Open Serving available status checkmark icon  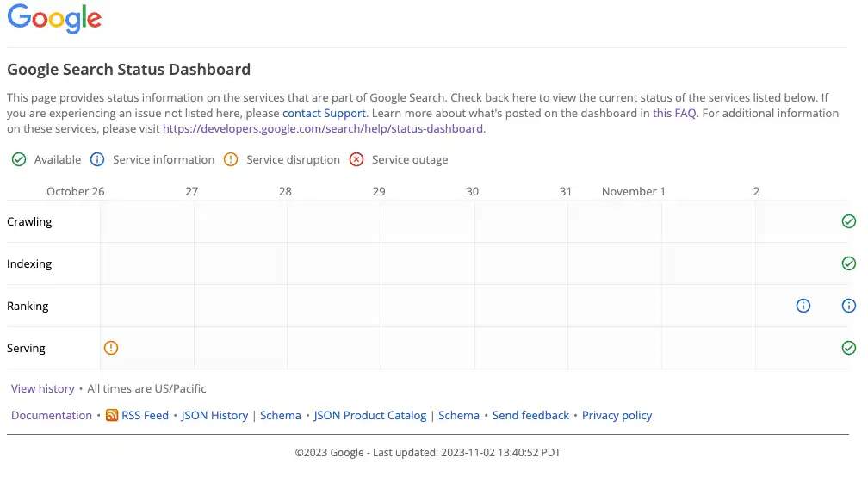(849, 348)
